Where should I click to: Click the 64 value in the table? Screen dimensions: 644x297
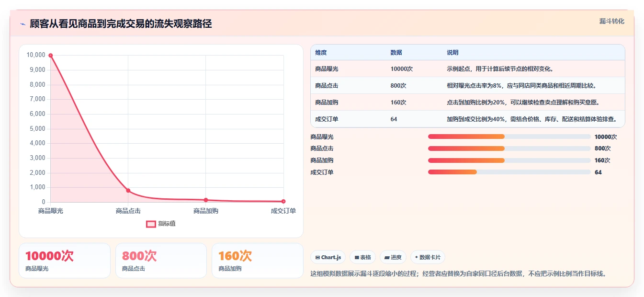[394, 119]
